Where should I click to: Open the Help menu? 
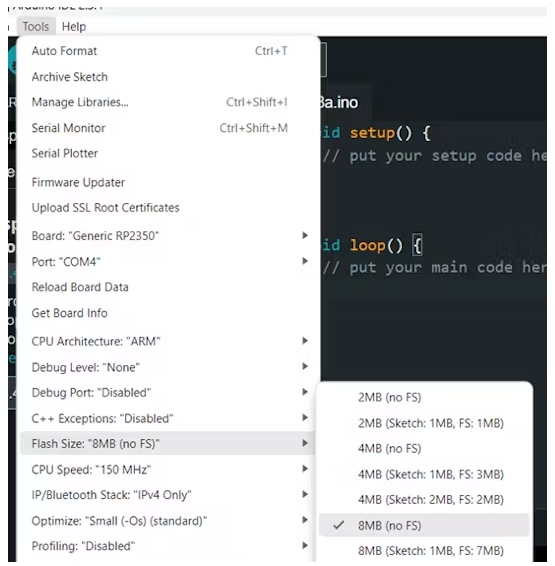pyautogui.click(x=74, y=27)
